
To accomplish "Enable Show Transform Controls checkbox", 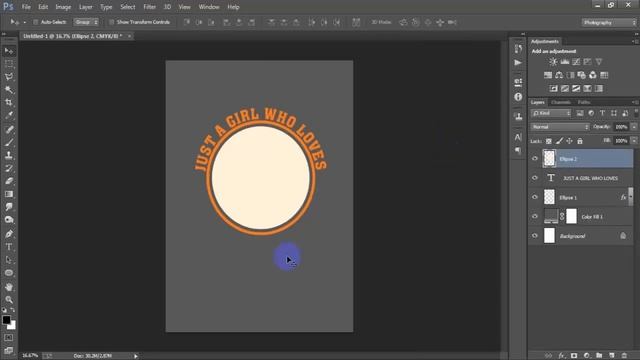I will [111, 22].
